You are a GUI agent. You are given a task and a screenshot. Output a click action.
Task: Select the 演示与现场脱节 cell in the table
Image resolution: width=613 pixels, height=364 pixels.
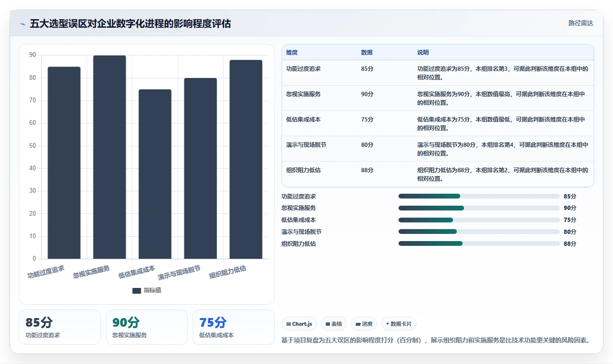pos(306,145)
